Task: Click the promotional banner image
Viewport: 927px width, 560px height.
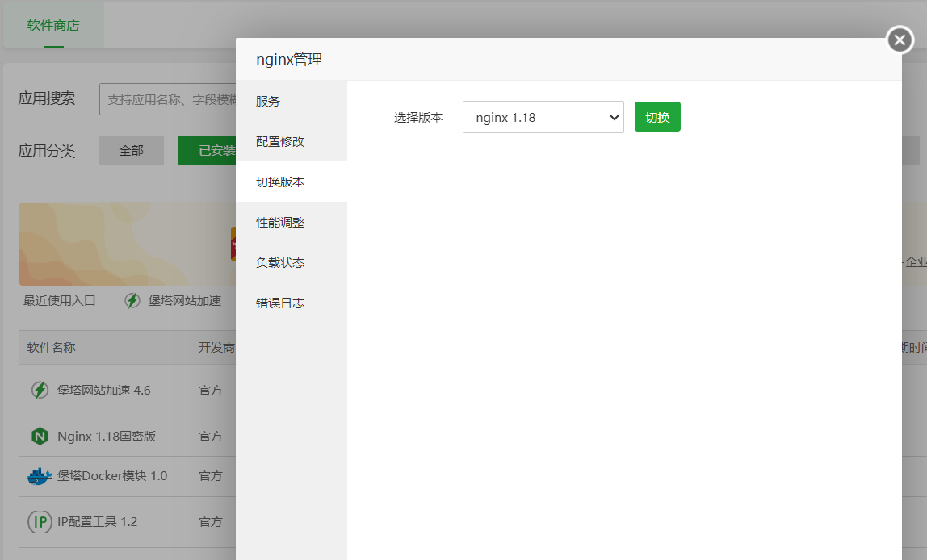Action: pos(128,244)
